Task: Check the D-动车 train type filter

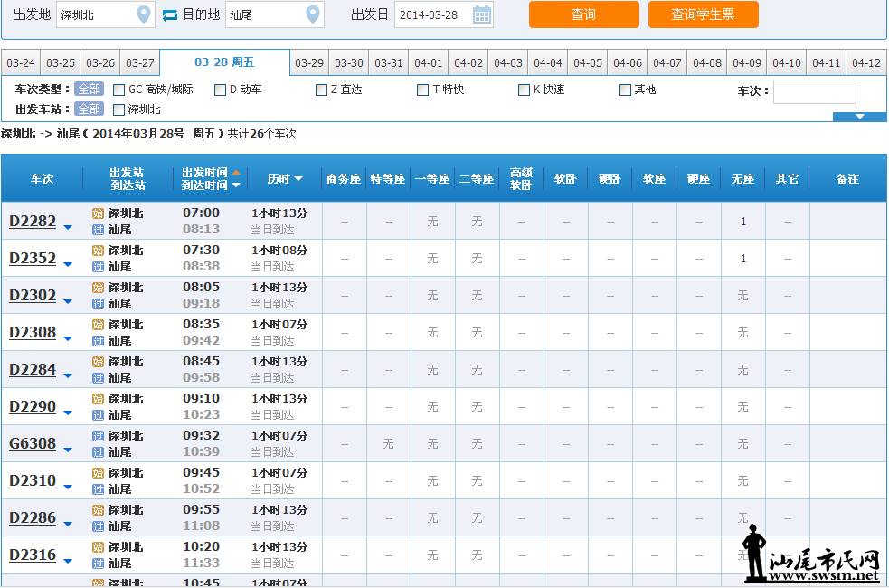Action: tap(220, 90)
